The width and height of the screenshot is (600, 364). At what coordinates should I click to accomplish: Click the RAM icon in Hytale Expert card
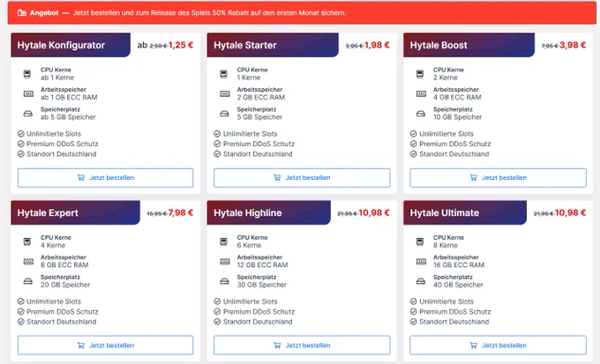(x=28, y=262)
